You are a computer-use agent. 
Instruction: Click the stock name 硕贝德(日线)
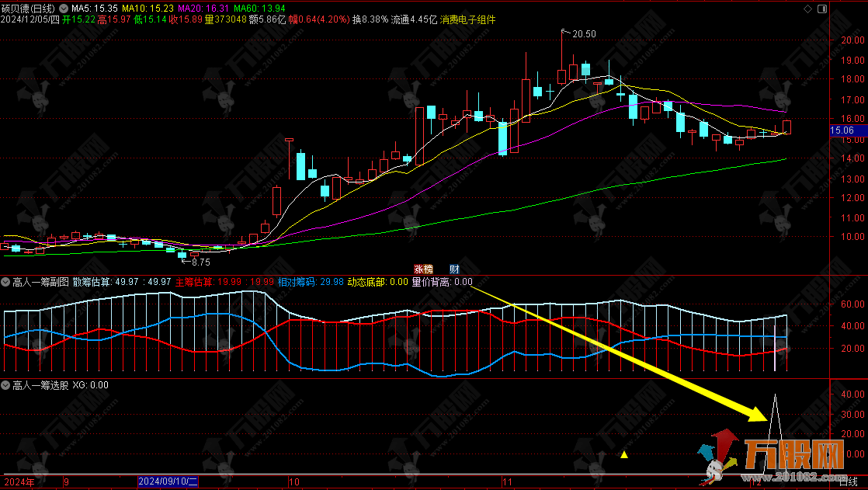click(28, 9)
